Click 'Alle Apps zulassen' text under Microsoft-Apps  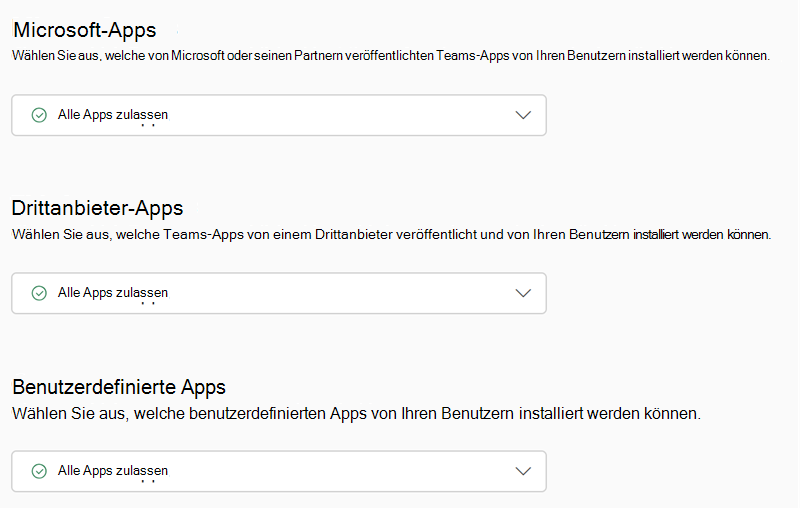[113, 115]
